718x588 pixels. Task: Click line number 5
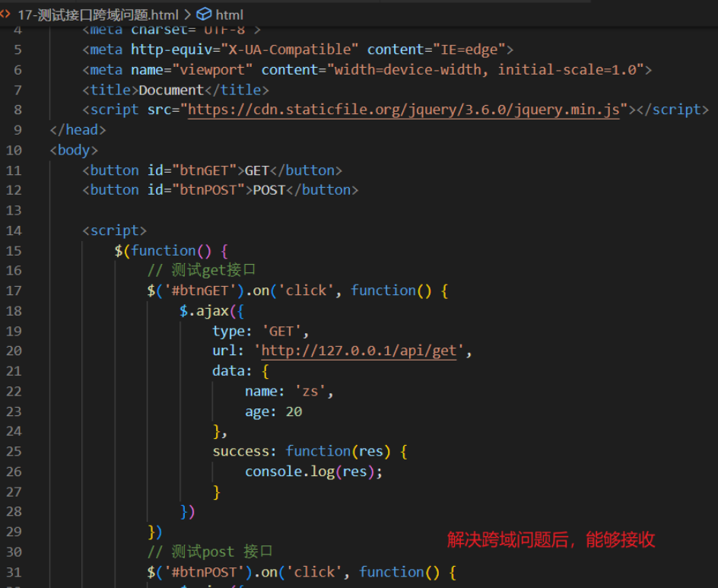pyautogui.click(x=17, y=50)
